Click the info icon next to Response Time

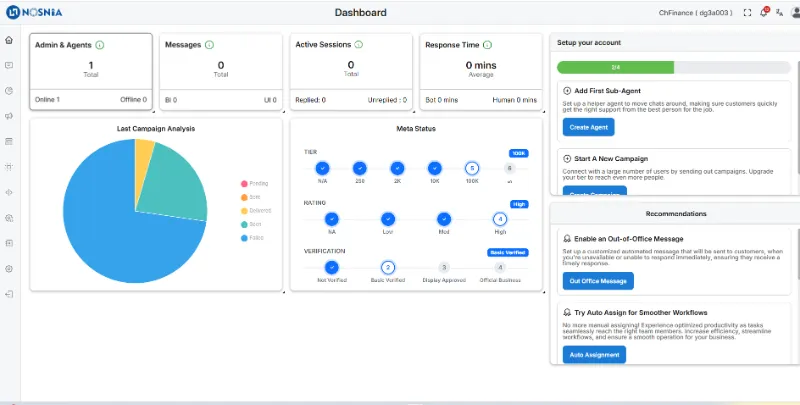tap(487, 45)
